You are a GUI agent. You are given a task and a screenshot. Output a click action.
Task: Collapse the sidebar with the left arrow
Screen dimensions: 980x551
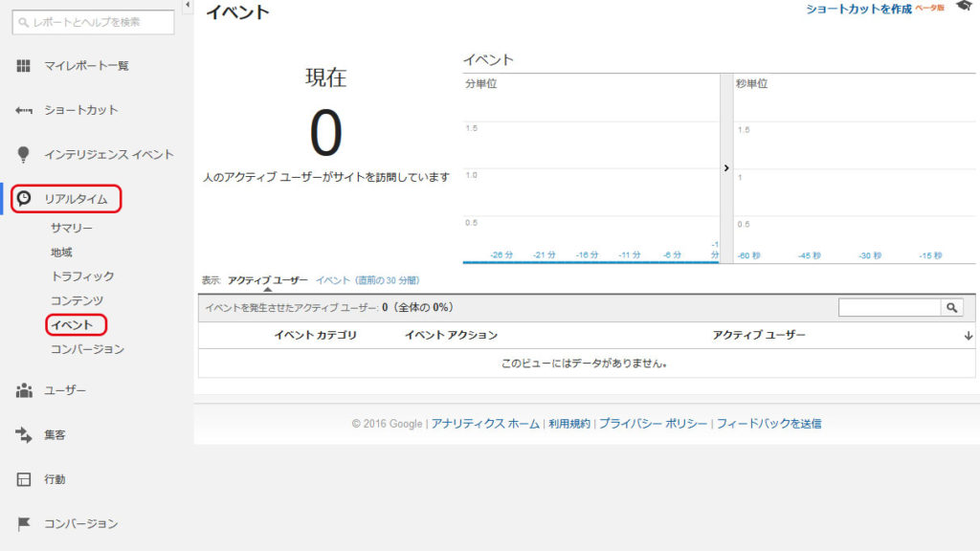click(187, 6)
